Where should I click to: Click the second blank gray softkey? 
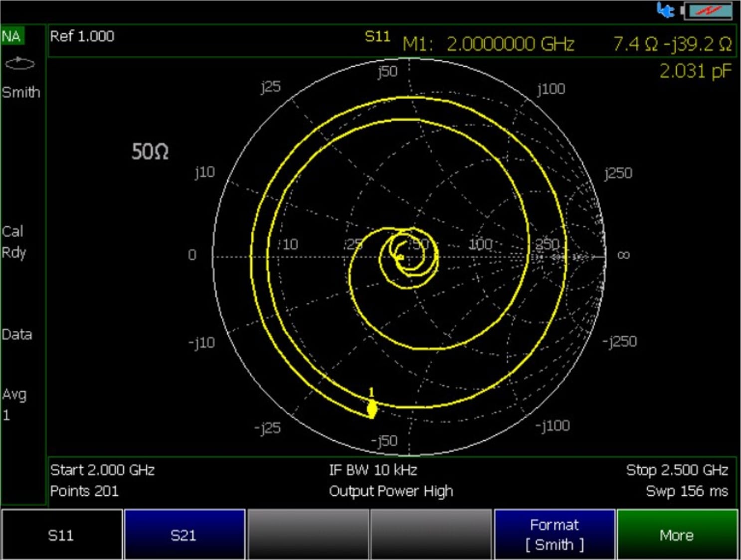point(431,534)
